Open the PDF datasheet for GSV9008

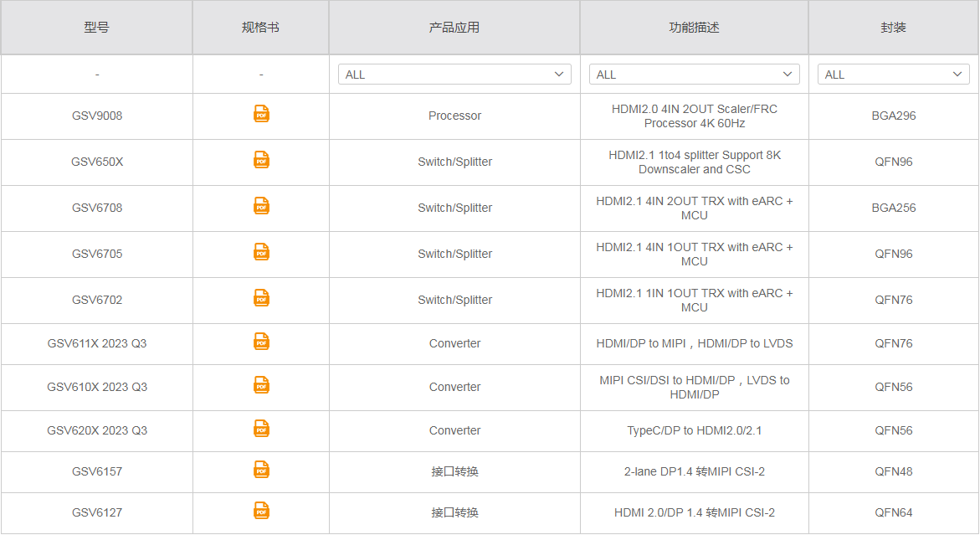261,114
